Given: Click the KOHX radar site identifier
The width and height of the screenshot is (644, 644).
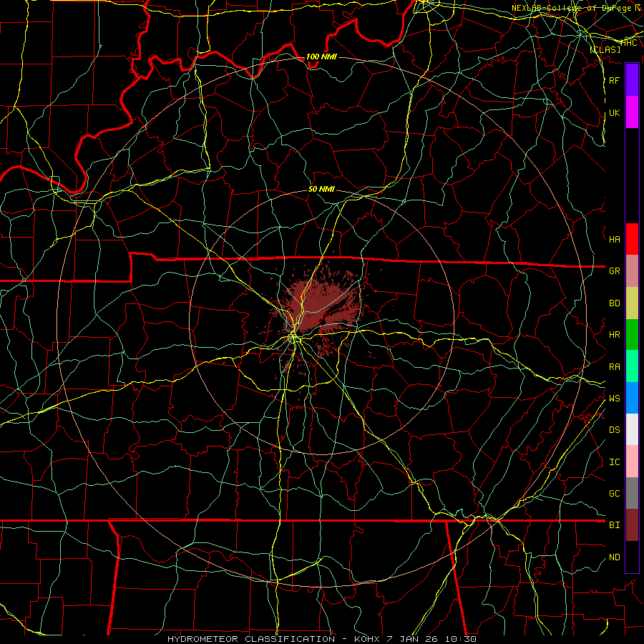Looking at the screenshot, I should point(366,639).
